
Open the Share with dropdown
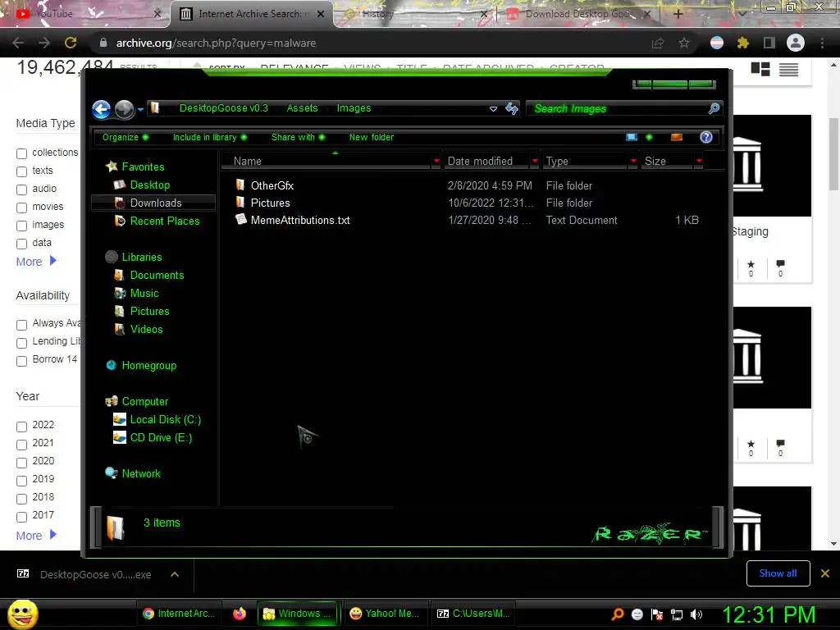click(298, 137)
